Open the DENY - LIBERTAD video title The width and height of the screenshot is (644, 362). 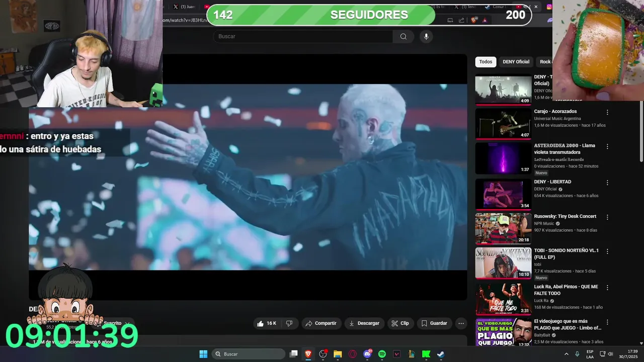(552, 182)
